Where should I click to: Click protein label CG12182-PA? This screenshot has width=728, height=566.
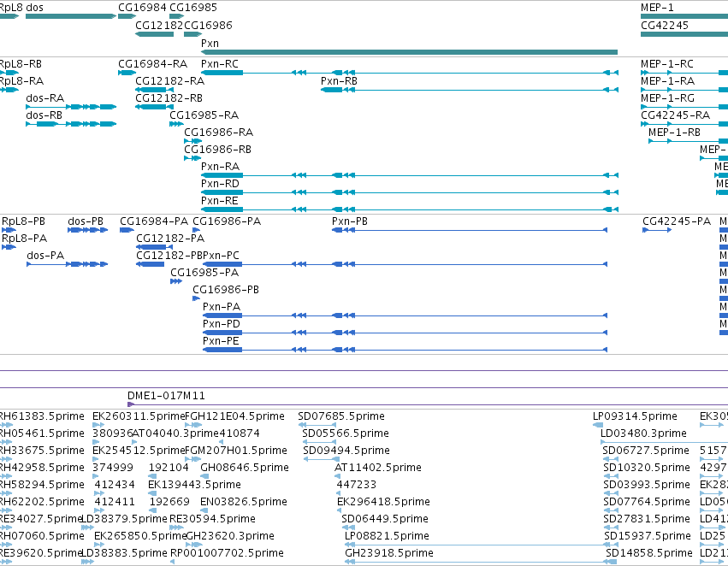tap(170, 239)
